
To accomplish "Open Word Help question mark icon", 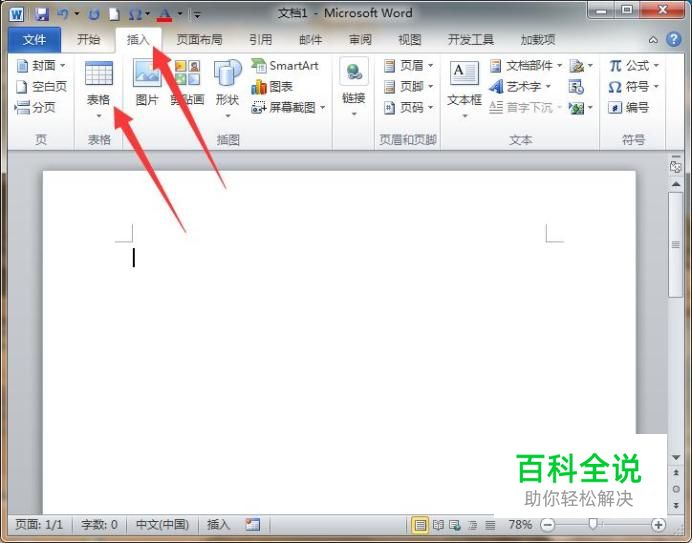I will (x=673, y=40).
